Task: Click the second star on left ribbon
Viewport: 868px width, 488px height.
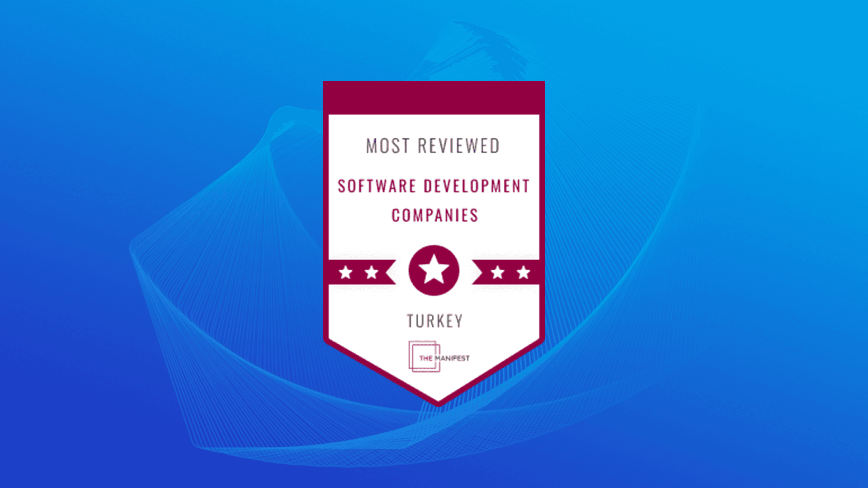Action: pos(372,272)
